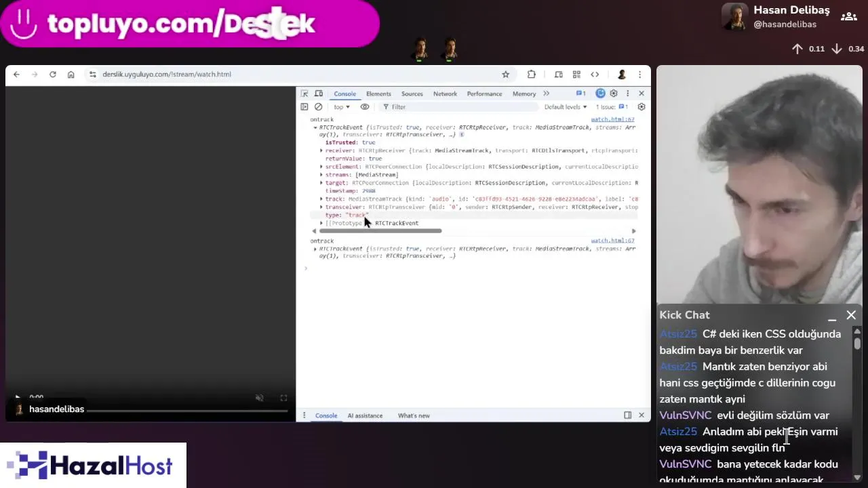The image size is (868, 488).
Task: Click the console scrollbar right arrow
Action: 634,231
